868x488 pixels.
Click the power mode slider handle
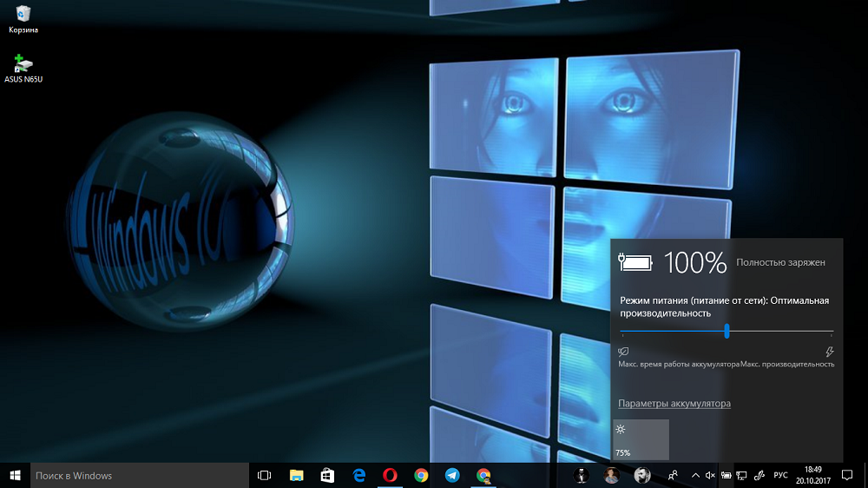tap(727, 331)
